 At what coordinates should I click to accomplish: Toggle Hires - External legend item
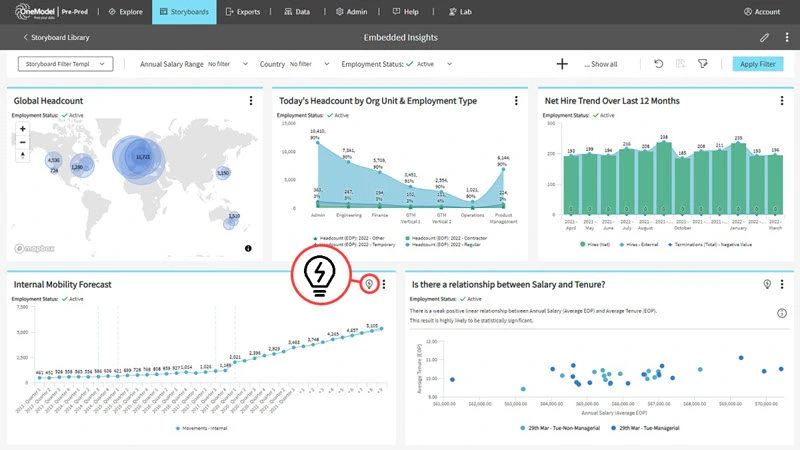pos(639,245)
